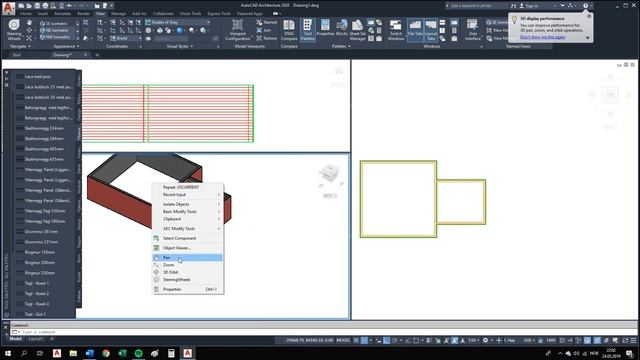Viewport: 640px width, 360px height.
Task: Click 'Don't show me this again' link
Action: [x=542, y=37]
